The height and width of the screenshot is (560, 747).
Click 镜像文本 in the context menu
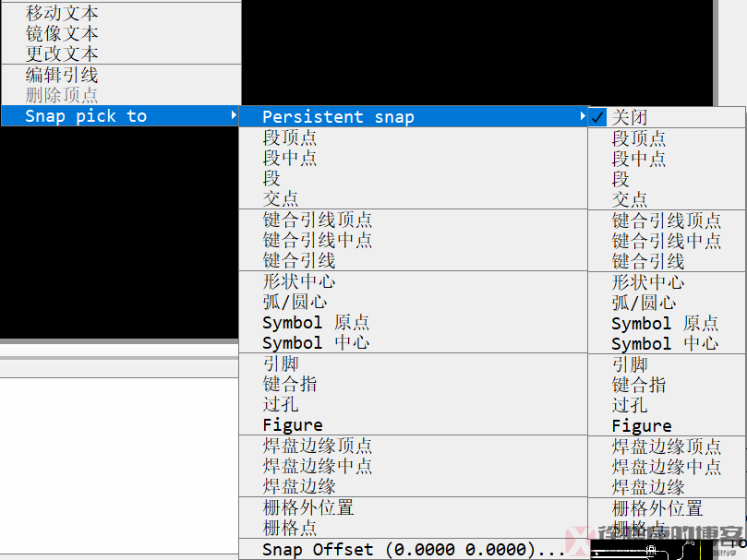coord(62,33)
